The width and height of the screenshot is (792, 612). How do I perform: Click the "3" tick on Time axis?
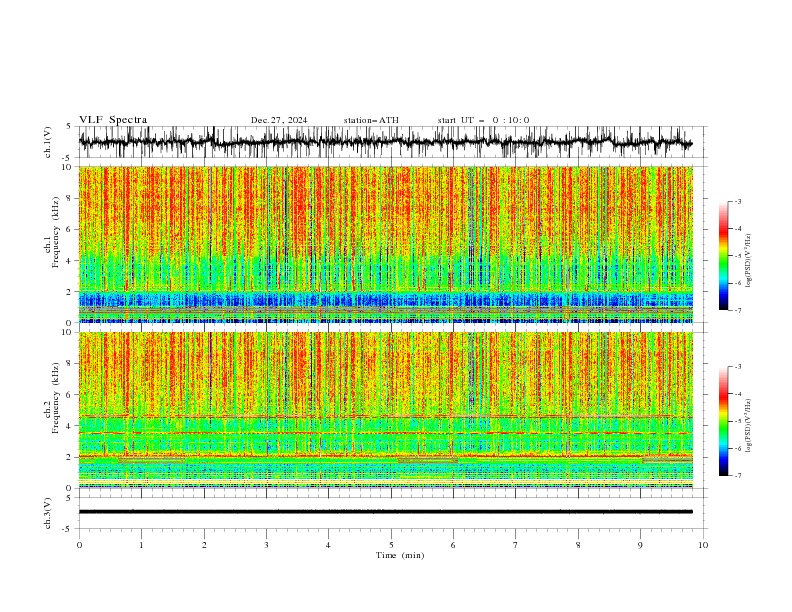(x=266, y=545)
